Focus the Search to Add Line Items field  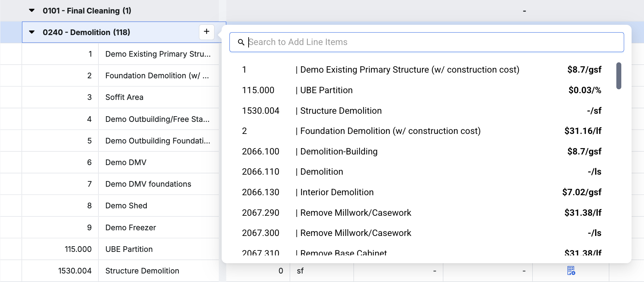coord(427,42)
